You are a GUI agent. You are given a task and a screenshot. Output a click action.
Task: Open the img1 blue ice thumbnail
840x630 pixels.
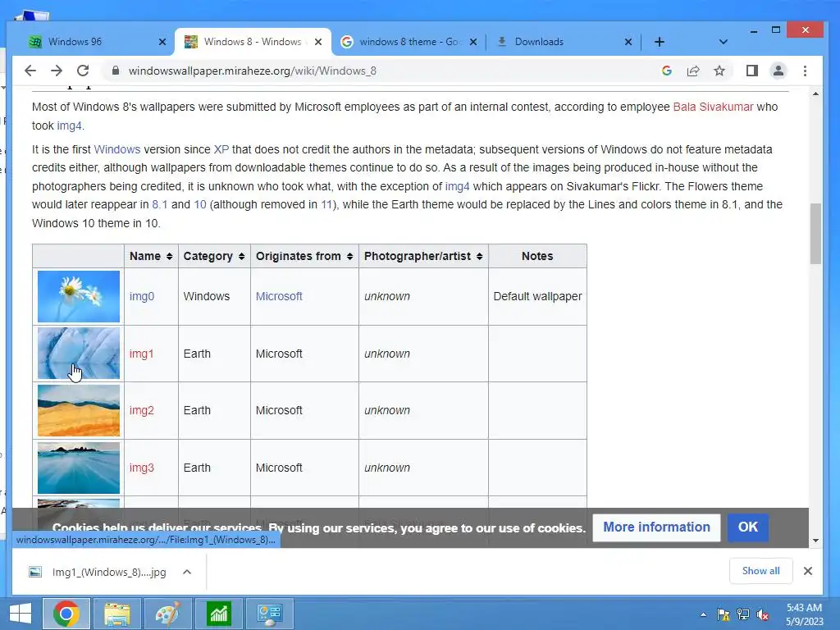point(79,354)
